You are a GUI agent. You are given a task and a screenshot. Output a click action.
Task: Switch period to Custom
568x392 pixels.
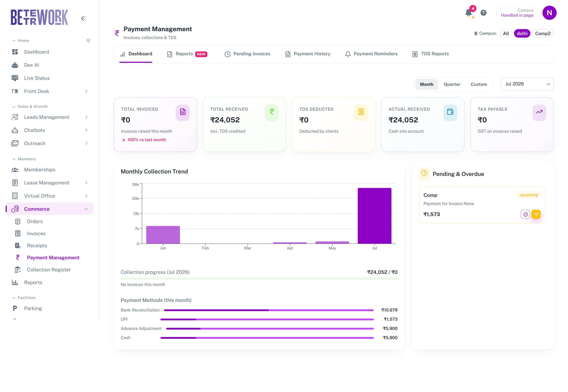pos(479,84)
